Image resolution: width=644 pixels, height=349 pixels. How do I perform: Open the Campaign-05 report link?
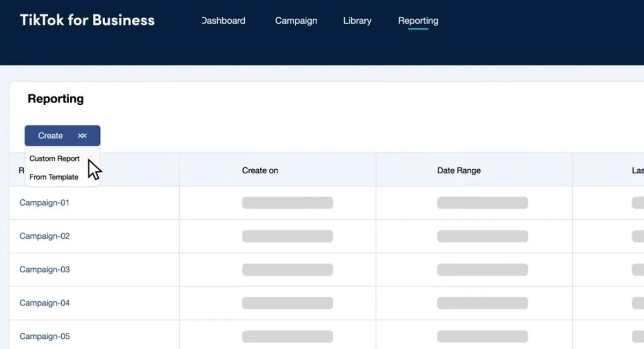point(44,336)
